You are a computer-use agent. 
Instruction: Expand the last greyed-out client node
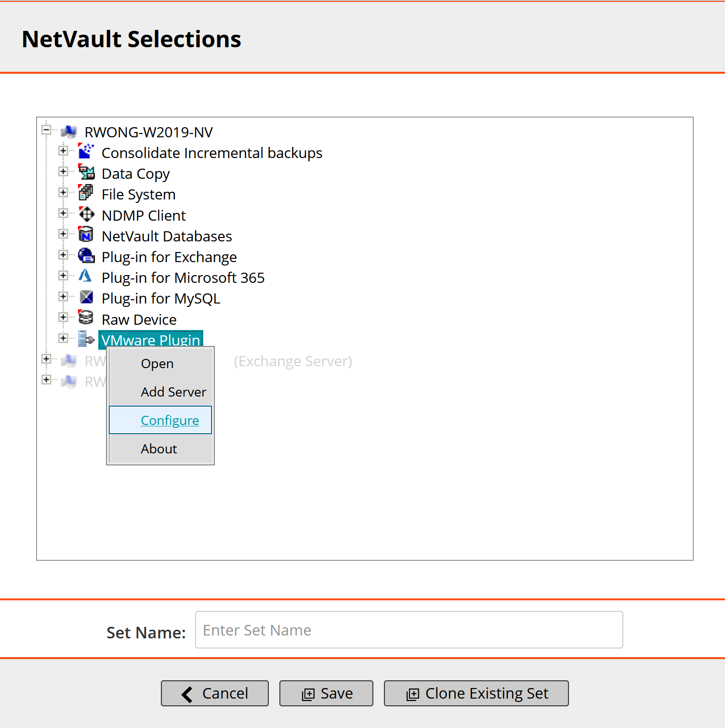tap(46, 380)
